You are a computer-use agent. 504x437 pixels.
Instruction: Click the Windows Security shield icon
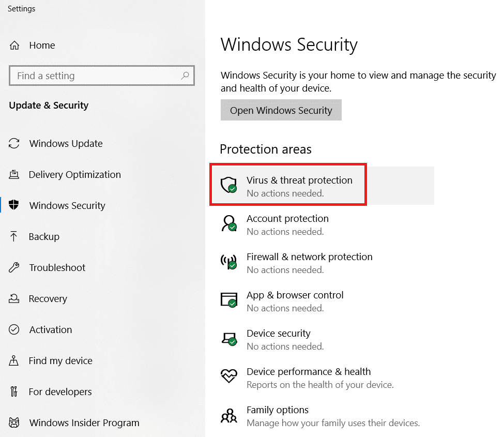coord(14,206)
